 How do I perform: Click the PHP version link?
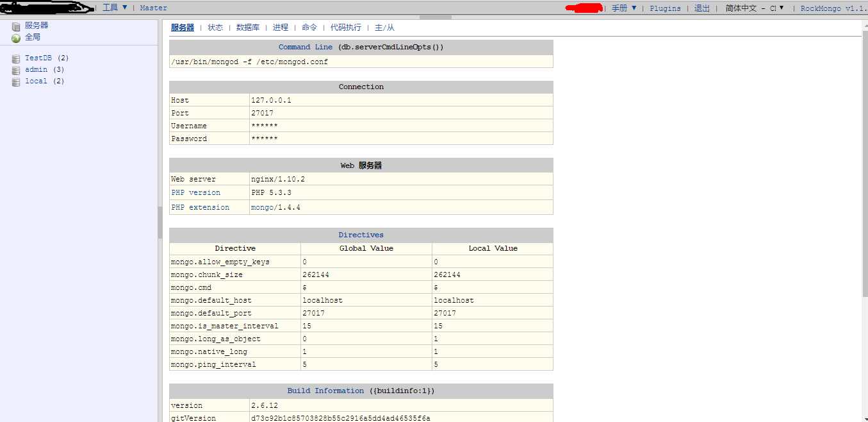(x=195, y=192)
